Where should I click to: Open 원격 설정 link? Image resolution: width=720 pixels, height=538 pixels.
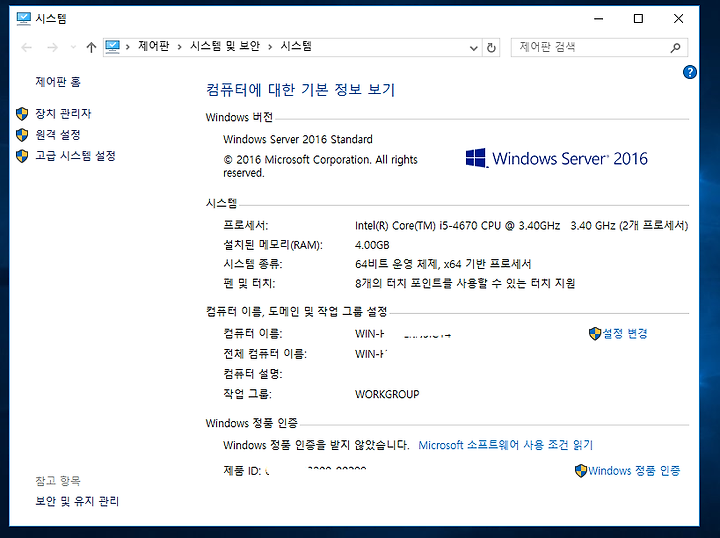58,134
